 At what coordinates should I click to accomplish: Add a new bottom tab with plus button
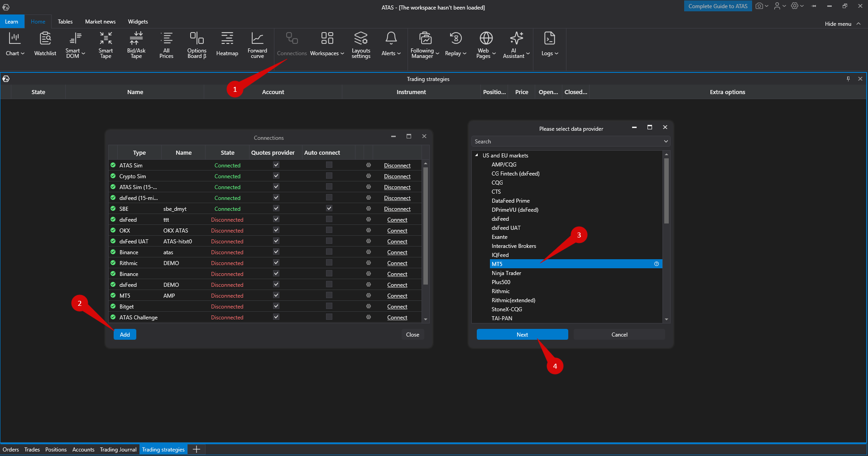[x=197, y=450]
